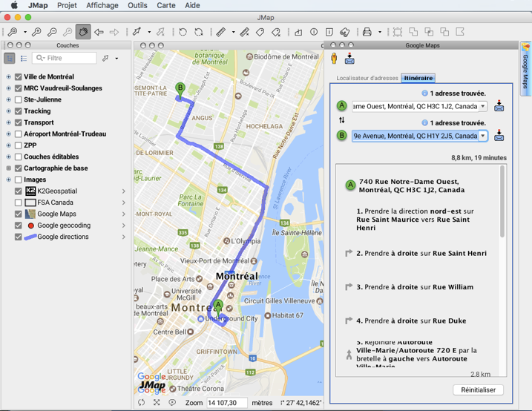Pick address B from map icon

[x=499, y=135]
